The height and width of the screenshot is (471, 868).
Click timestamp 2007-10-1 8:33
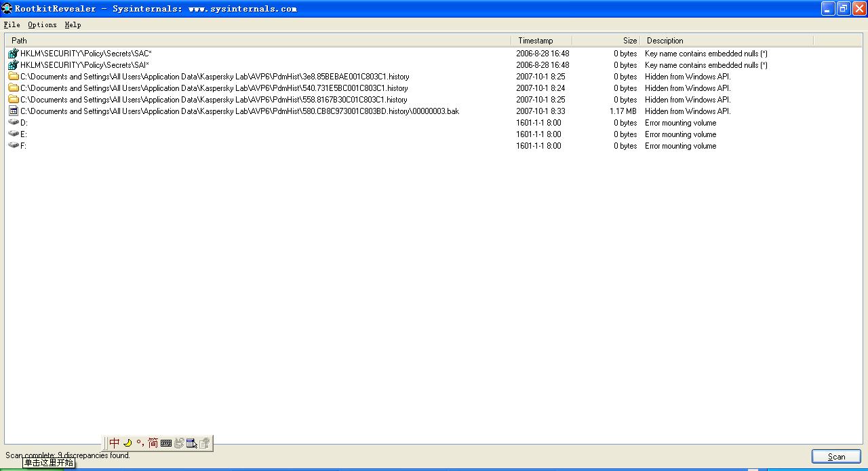pos(540,111)
